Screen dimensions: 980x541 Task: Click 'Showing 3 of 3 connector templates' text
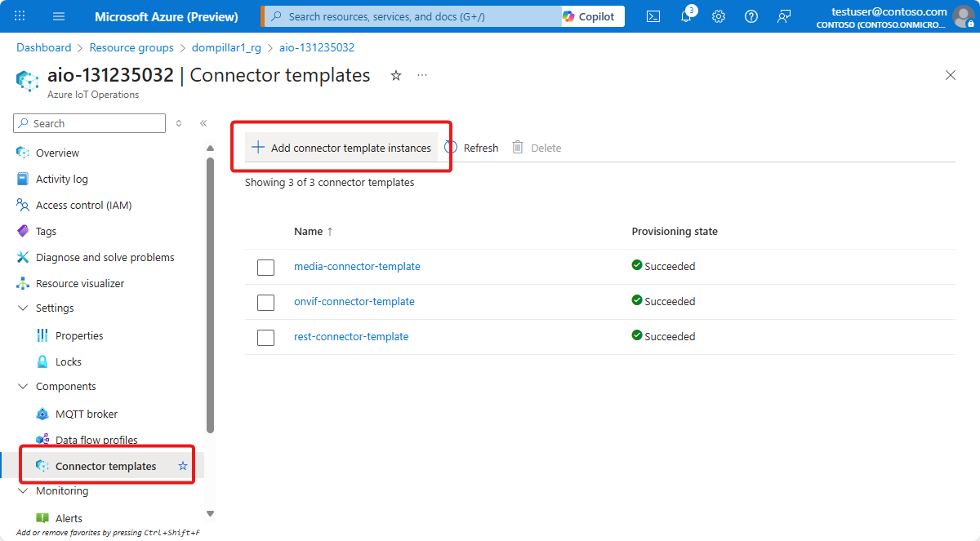coord(330,182)
